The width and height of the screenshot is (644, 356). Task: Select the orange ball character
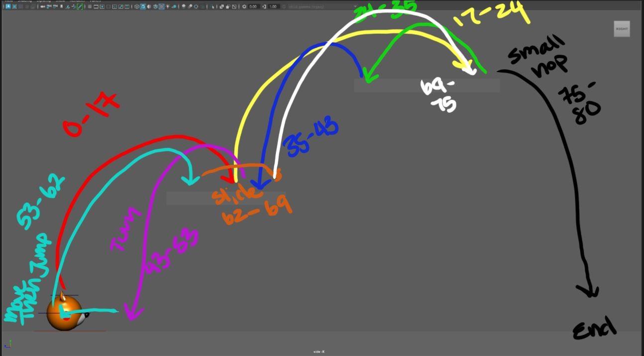click(x=65, y=312)
